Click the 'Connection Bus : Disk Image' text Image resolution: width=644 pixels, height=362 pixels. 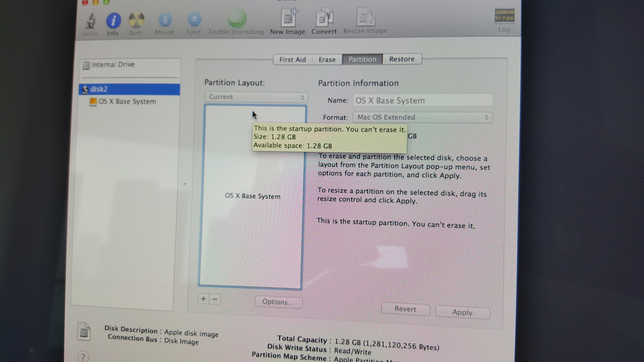pos(153,339)
